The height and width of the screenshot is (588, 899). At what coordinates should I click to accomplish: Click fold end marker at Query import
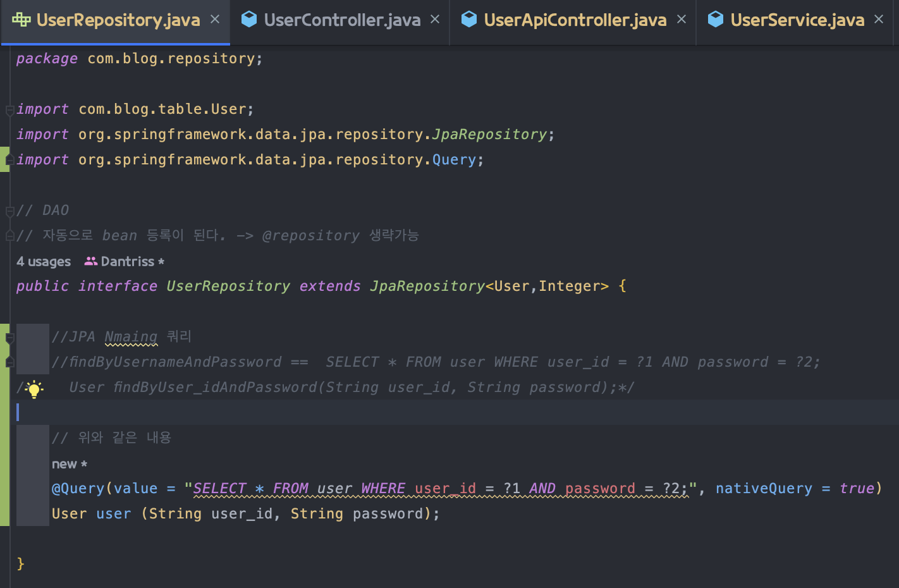point(9,161)
